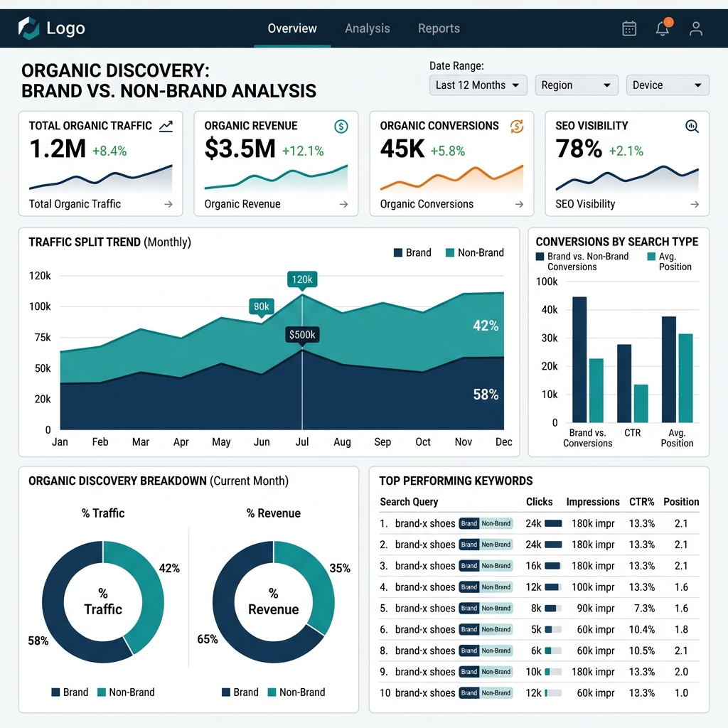The image size is (728, 728).
Task: Click Brand legend under % Traffic donut
Action: point(70,692)
